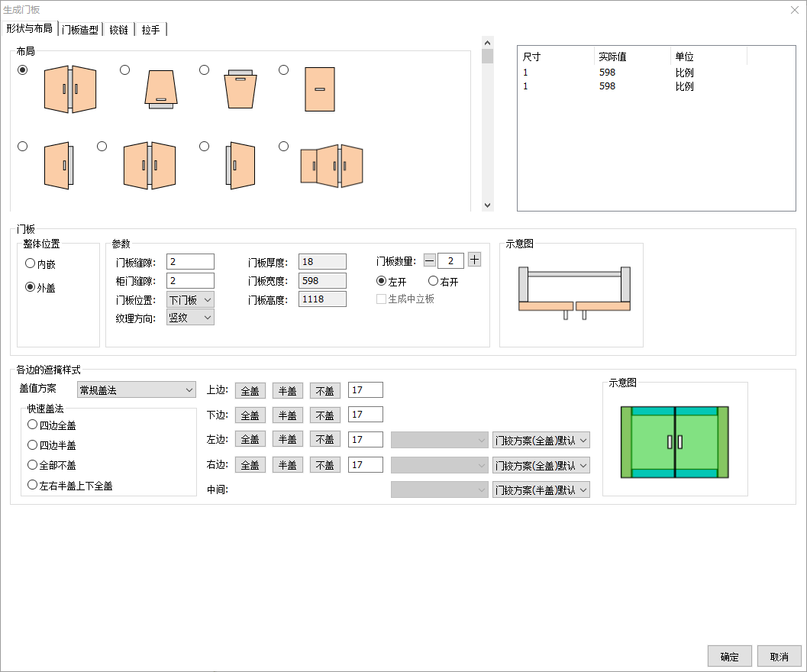Image resolution: width=807 pixels, height=672 pixels.
Task: Focus 门板高度 field
Action: (x=322, y=299)
